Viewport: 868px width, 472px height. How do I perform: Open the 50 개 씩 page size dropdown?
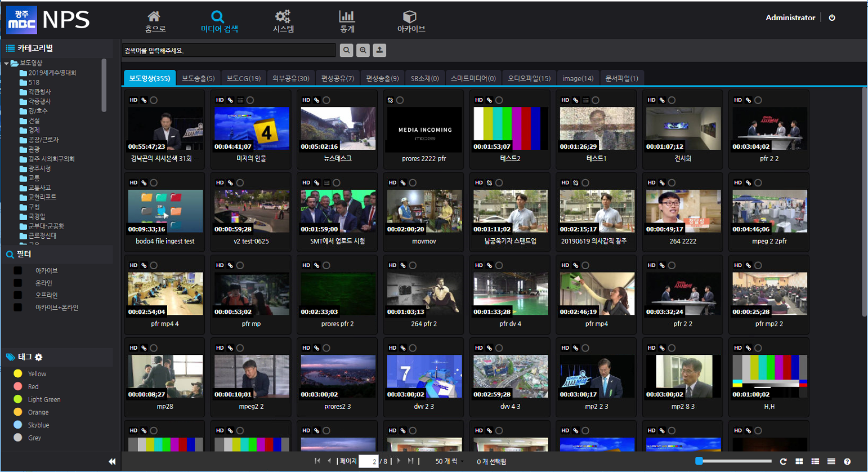449,461
